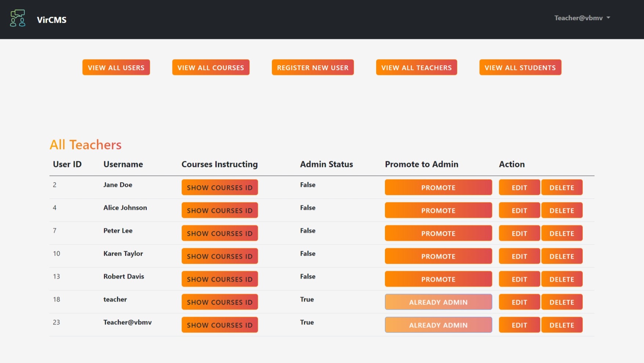Edit the user named teacher
Viewport: 644px width, 363px height.
coord(519,302)
